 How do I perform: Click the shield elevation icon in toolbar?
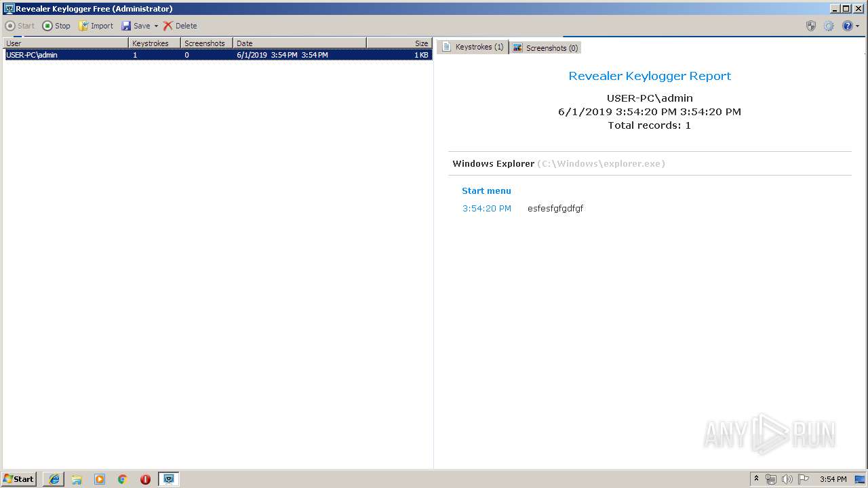pyautogui.click(x=811, y=26)
